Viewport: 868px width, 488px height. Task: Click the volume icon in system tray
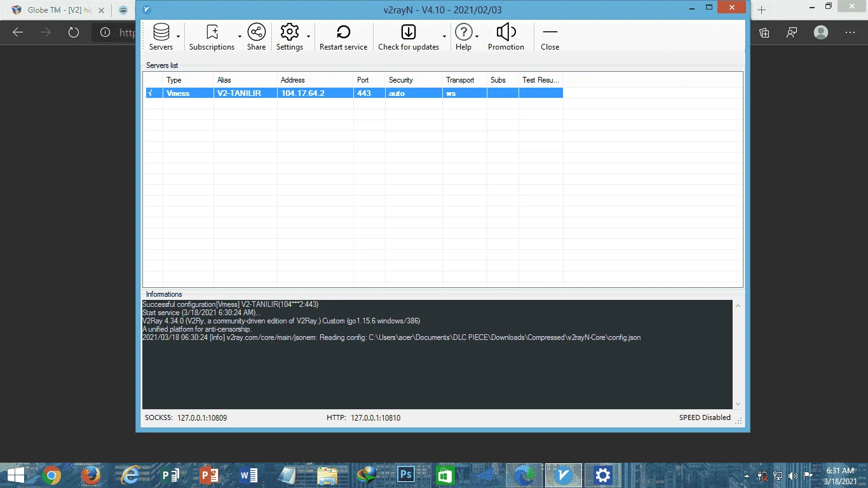pyautogui.click(x=793, y=475)
